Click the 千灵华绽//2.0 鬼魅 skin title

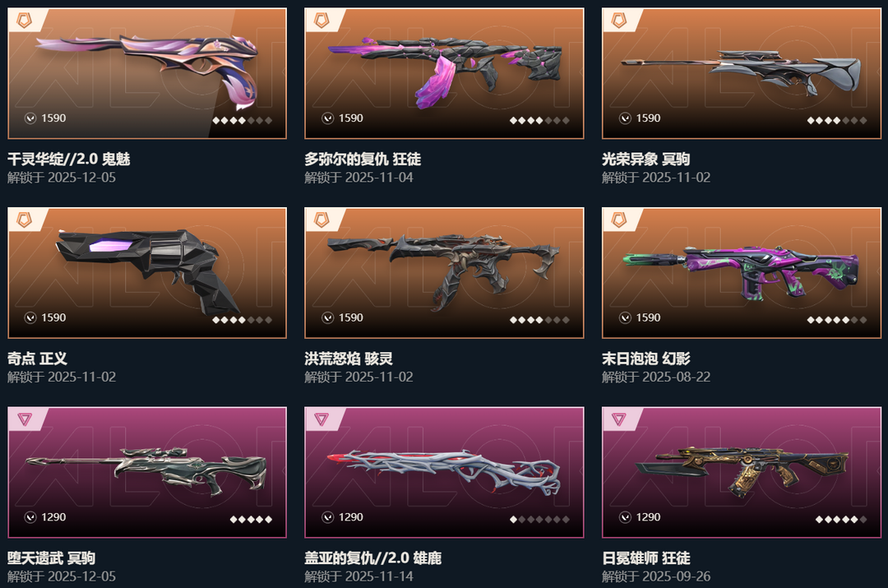(68, 160)
